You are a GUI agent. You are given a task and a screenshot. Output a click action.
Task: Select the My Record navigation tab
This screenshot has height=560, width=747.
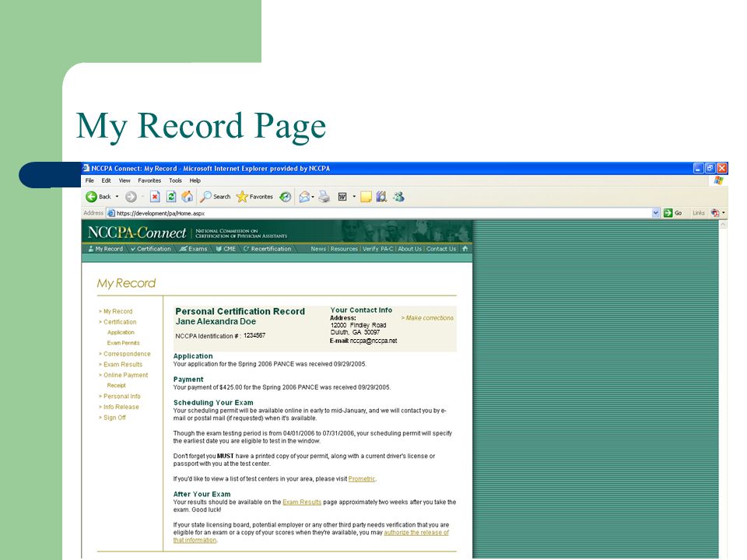(x=106, y=249)
